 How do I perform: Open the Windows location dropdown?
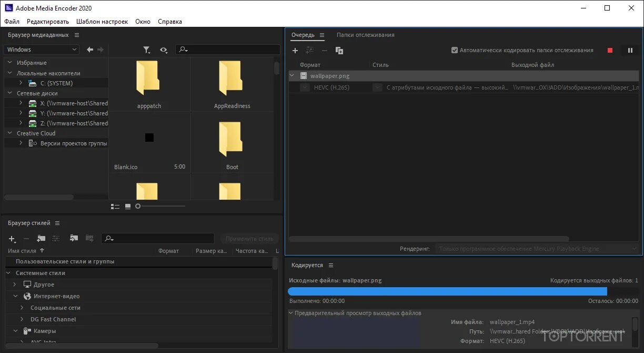(x=42, y=50)
